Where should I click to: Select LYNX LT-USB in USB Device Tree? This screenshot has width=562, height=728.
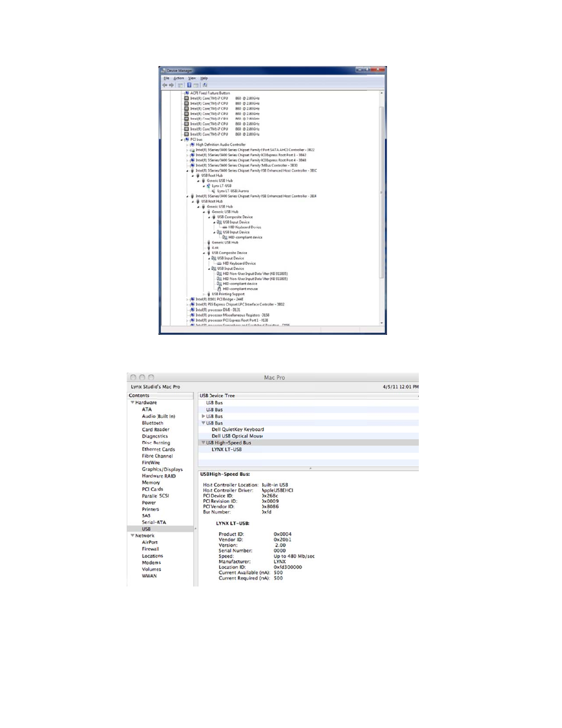point(227,449)
